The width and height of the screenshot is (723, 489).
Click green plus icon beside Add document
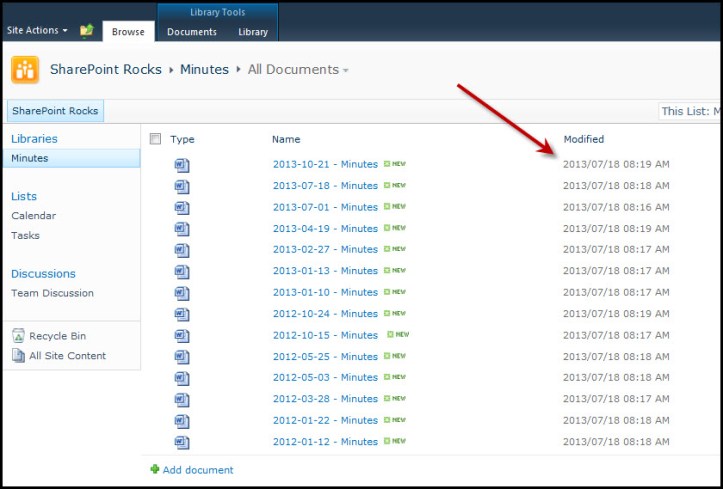click(154, 469)
